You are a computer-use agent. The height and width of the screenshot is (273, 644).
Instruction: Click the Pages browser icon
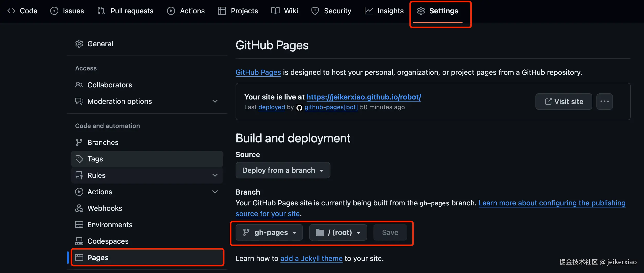click(79, 258)
